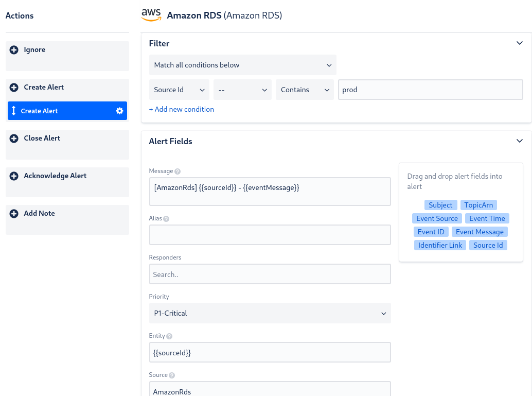Click the Acknowledge Alert action label
The height and width of the screenshot is (396, 532).
(x=55, y=176)
